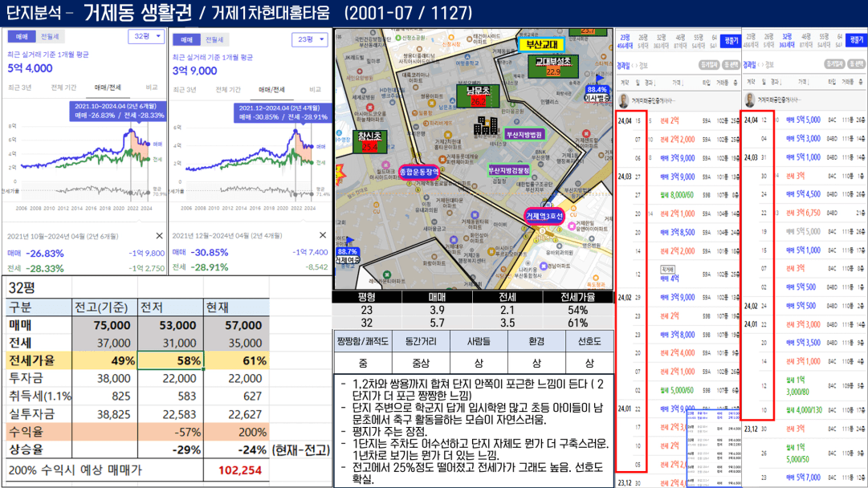Click 동 선택 in the 23평 transaction list
The image size is (868, 488).
tap(731, 65)
